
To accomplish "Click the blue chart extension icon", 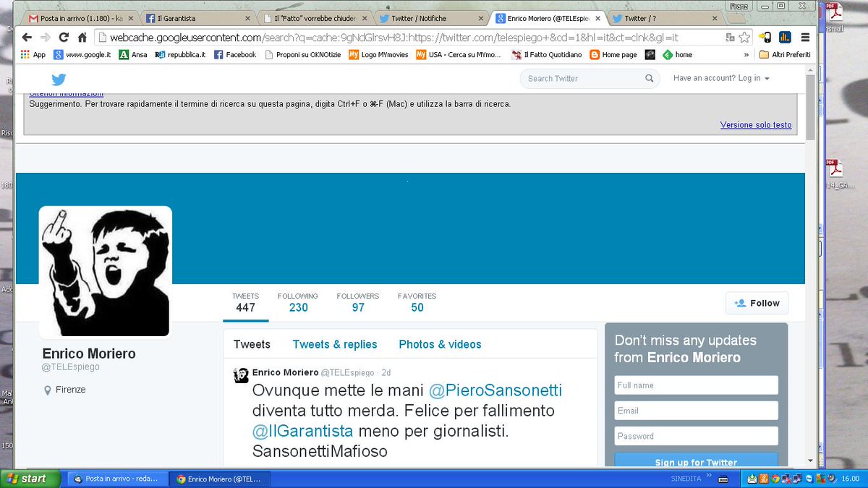I will click(785, 38).
